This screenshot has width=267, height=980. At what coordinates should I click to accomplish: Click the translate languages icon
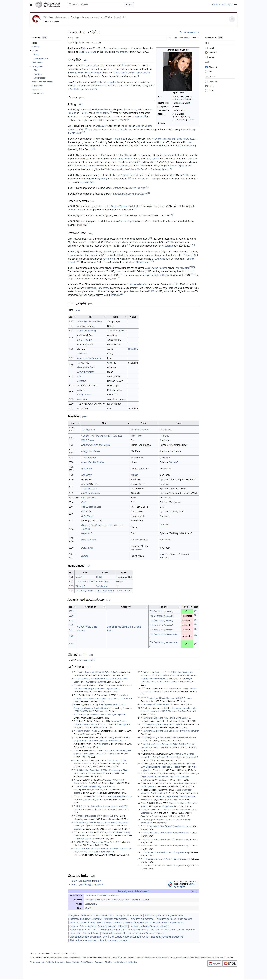(181, 32)
